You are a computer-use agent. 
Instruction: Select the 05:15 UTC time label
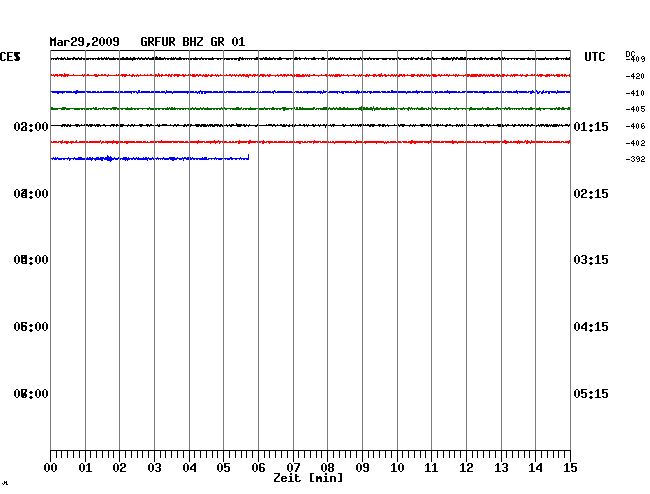tap(591, 393)
